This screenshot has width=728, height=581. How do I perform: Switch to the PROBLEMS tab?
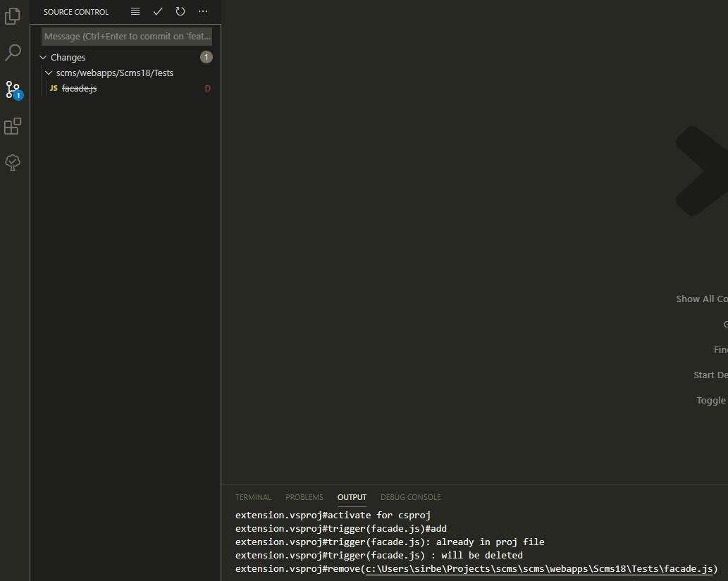pos(304,497)
